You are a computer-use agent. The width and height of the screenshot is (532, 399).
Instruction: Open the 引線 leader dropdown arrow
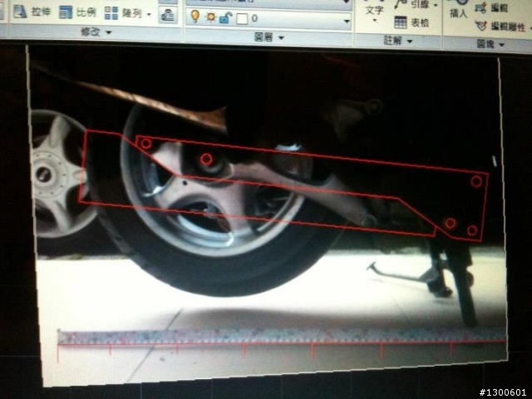(436, 5)
